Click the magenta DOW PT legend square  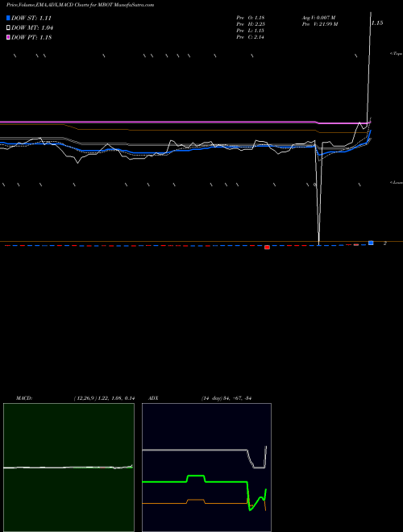(x=9, y=37)
